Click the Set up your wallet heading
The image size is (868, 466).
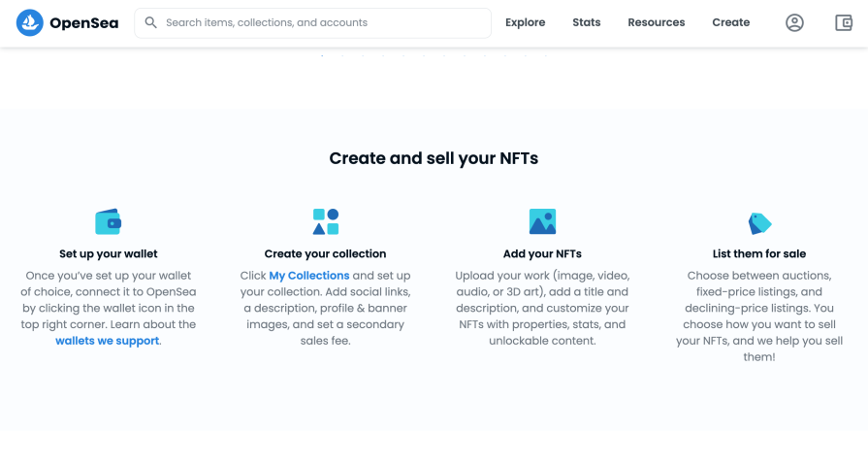(x=109, y=253)
